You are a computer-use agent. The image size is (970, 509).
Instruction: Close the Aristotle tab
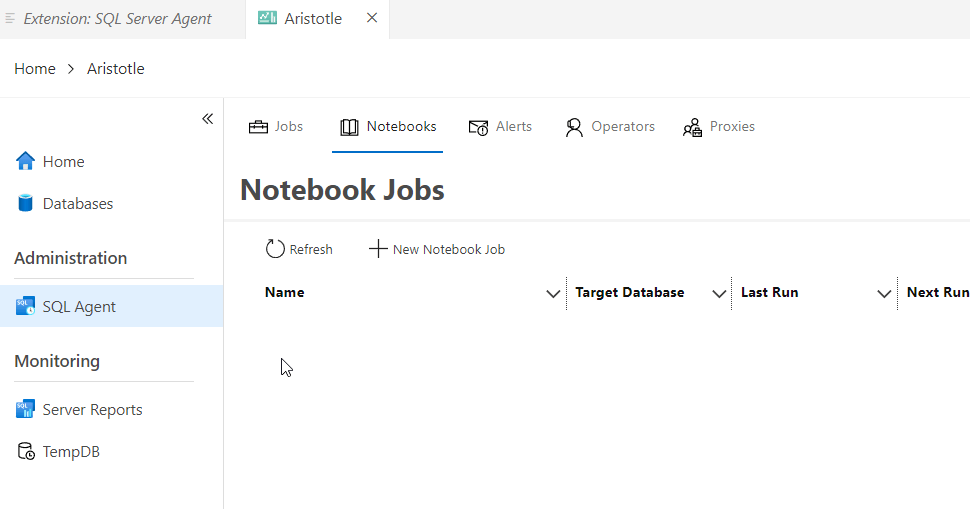(x=372, y=18)
